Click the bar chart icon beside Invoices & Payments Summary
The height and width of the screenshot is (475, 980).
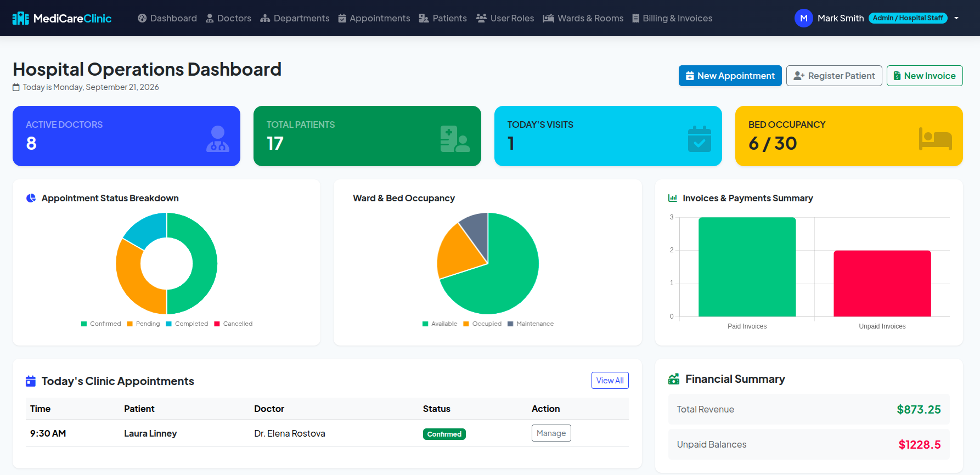pos(673,198)
